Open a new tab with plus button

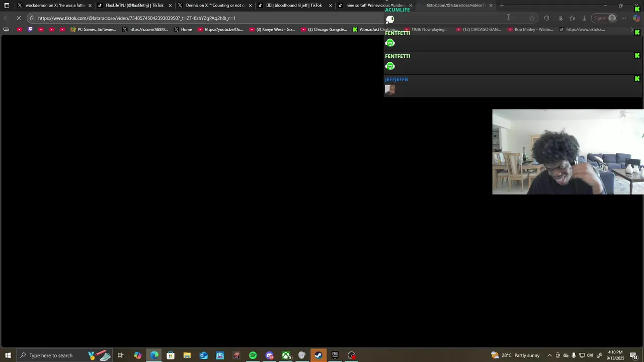pos(502,6)
